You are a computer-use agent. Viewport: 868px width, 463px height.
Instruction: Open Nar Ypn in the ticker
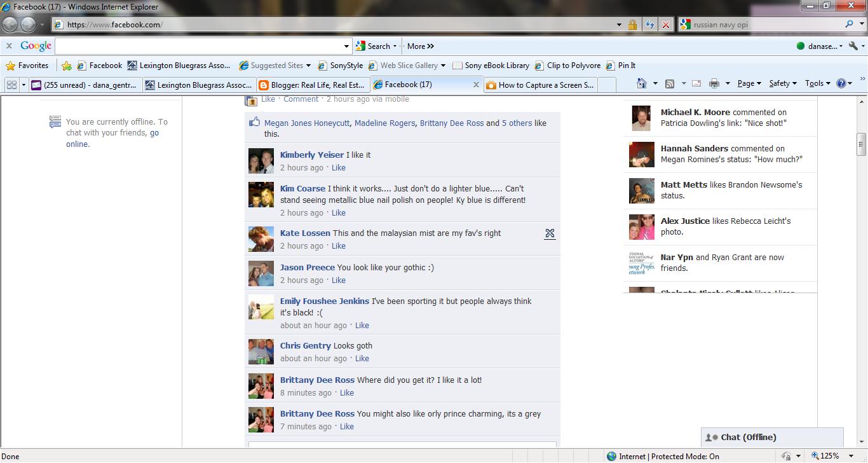pyautogui.click(x=677, y=258)
